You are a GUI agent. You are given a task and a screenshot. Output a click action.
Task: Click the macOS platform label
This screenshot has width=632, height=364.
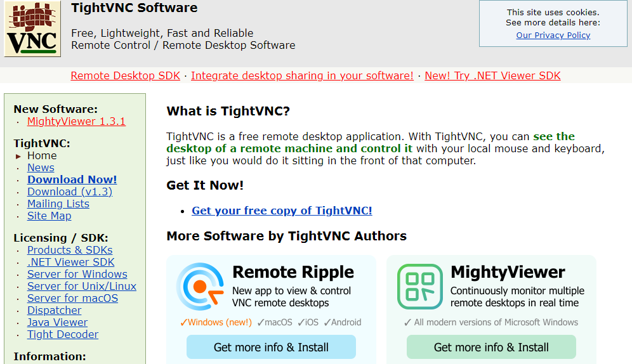click(x=275, y=323)
